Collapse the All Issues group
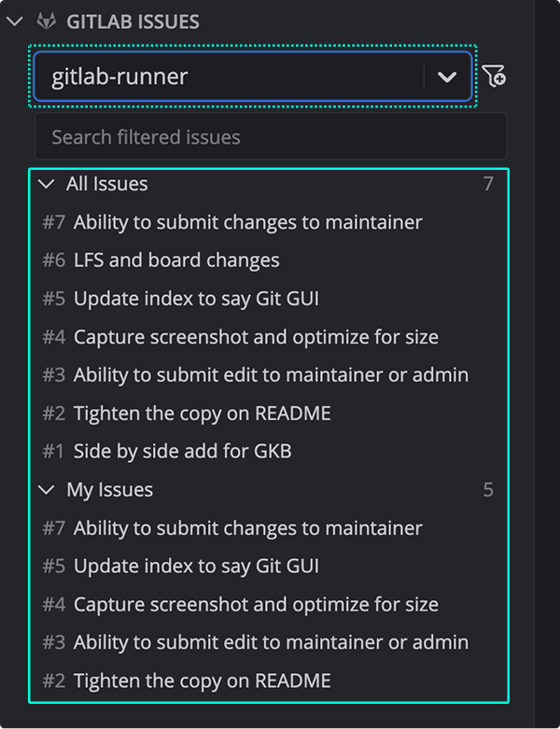This screenshot has width=560, height=729. [46, 184]
